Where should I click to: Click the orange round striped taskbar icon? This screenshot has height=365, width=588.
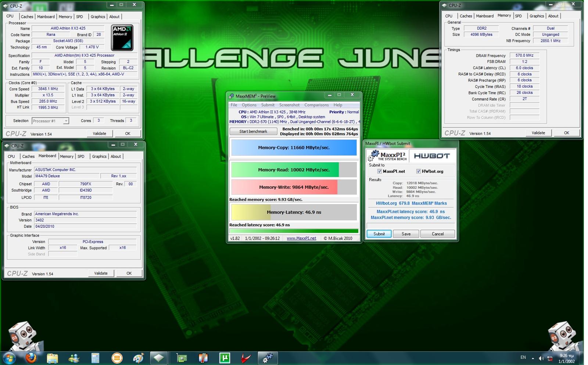tap(117, 358)
